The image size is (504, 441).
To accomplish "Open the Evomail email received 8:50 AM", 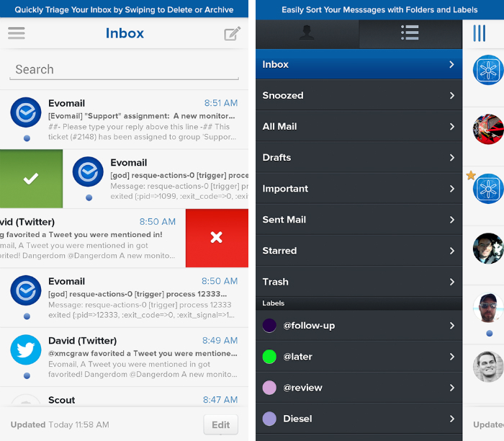I will (137, 298).
